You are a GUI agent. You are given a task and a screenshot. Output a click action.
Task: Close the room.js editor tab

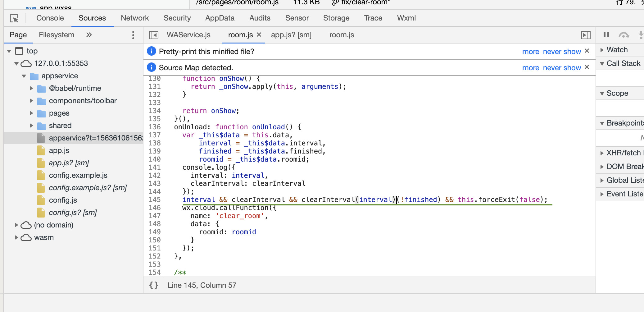[x=259, y=35]
